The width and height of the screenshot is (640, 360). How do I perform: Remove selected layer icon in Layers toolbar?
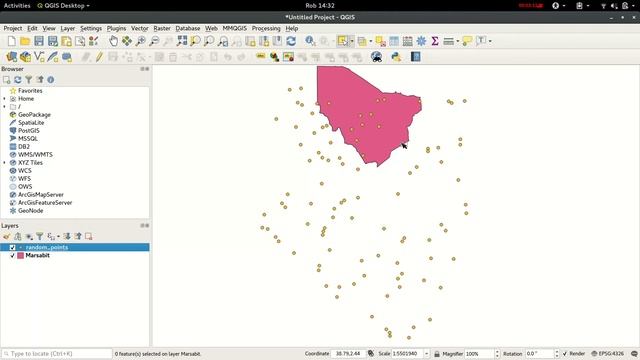pos(89,236)
